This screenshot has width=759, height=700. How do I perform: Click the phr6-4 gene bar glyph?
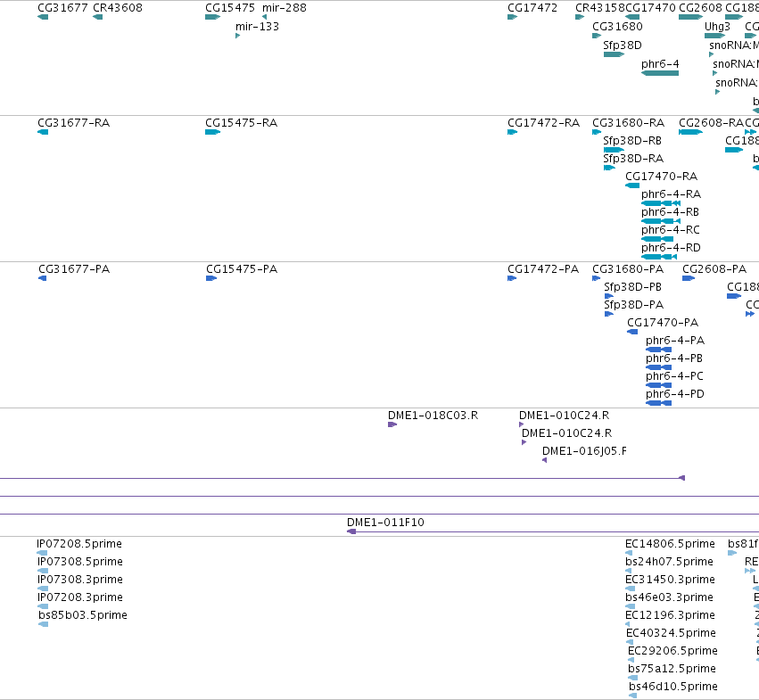(x=660, y=73)
